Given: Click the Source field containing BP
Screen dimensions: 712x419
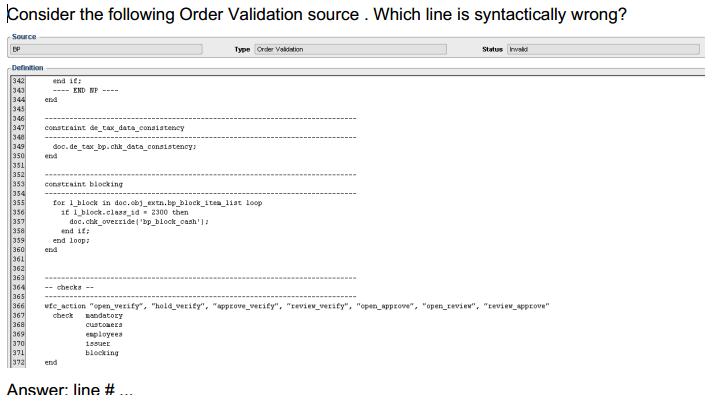Looking at the screenshot, I should tap(105, 49).
